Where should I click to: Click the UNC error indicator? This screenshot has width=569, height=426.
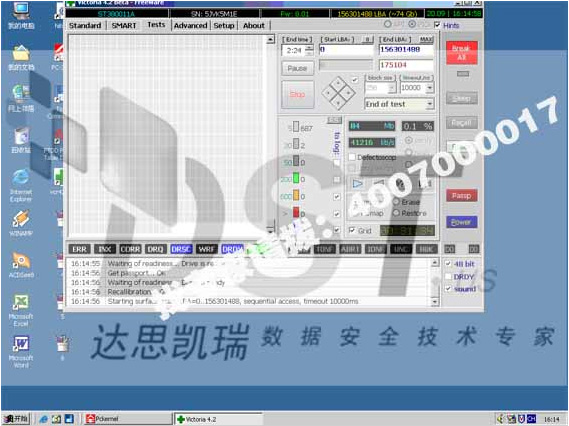pos(401,249)
